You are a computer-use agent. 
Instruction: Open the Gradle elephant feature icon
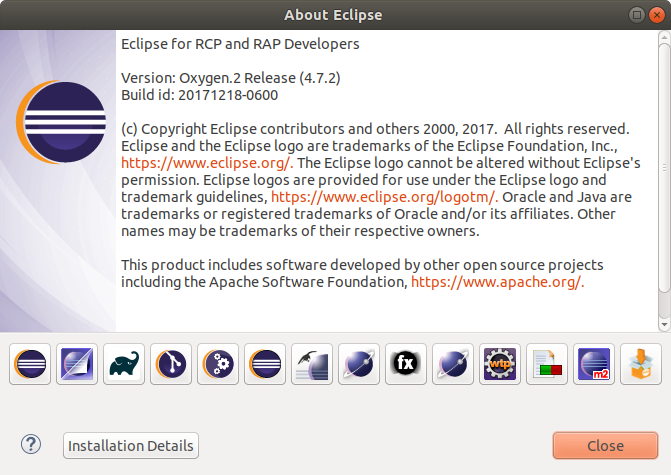click(x=124, y=364)
